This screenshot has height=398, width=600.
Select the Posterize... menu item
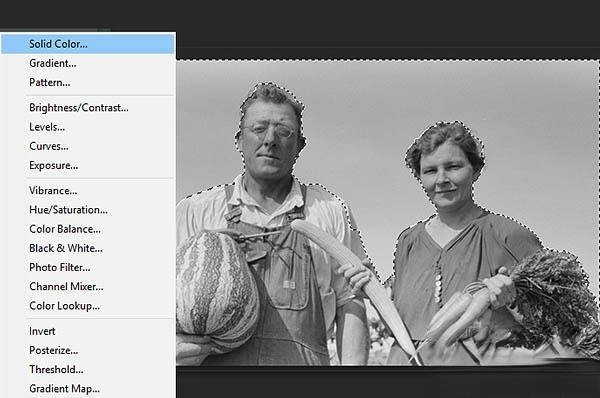pyautogui.click(x=88, y=350)
